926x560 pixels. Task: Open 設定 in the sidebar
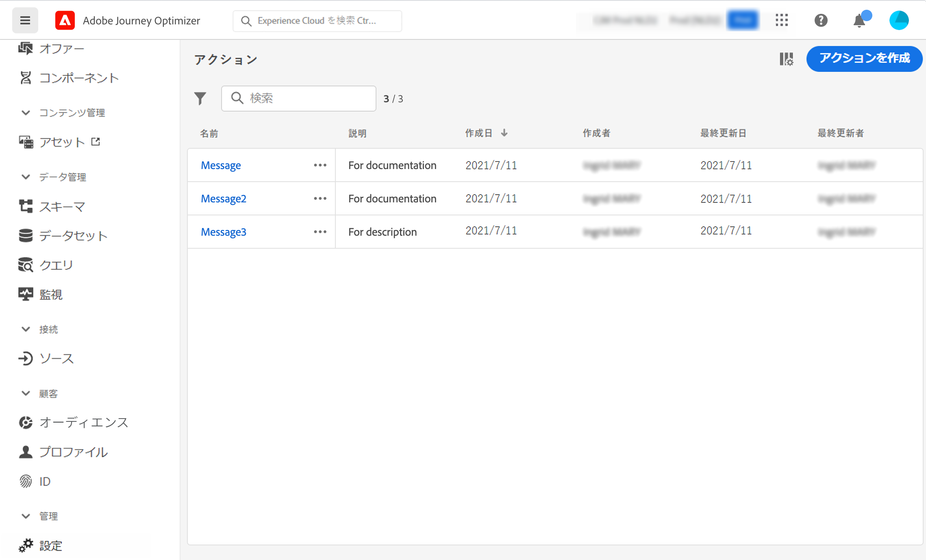coord(50,545)
